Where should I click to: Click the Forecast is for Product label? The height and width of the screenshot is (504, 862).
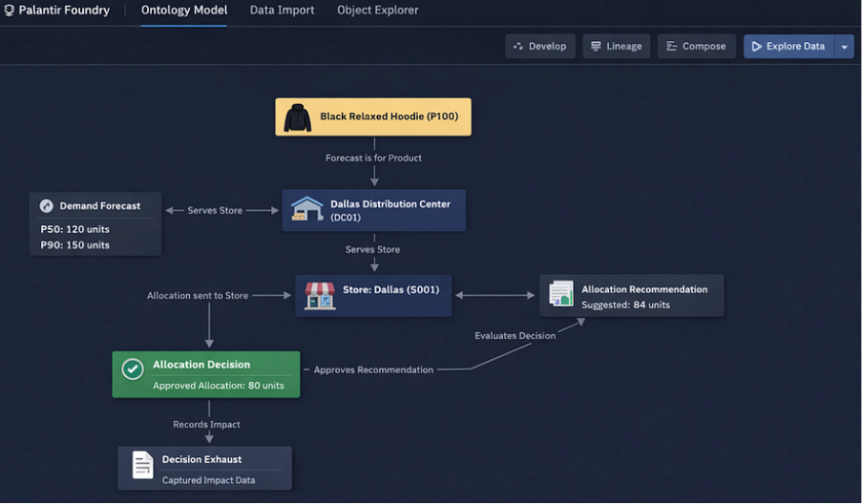click(x=374, y=157)
